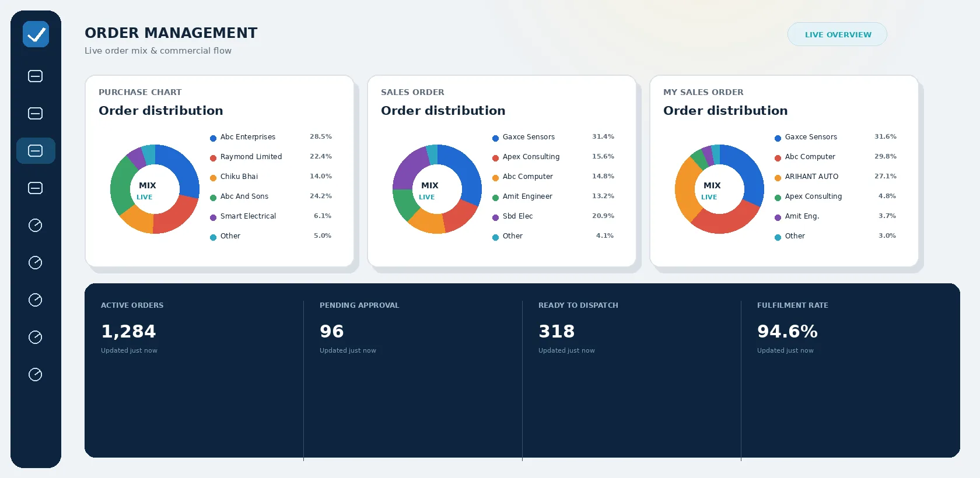
Task: Select Abc Computer in My Sales Order card
Action: [810, 157]
